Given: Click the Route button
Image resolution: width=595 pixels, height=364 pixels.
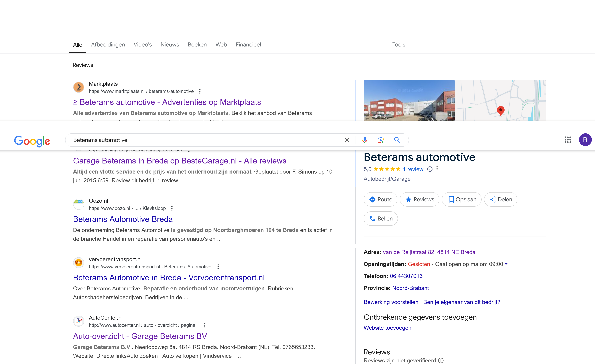Looking at the screenshot, I should [380, 199].
